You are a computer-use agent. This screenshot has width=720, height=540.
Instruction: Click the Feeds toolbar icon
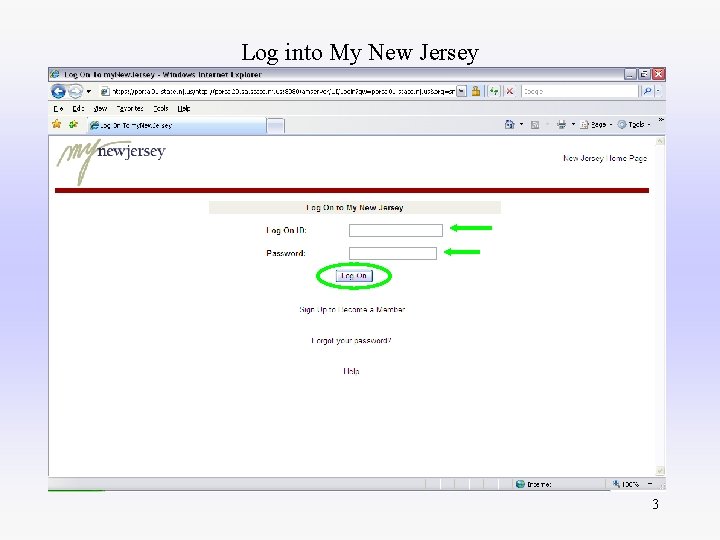coord(535,125)
